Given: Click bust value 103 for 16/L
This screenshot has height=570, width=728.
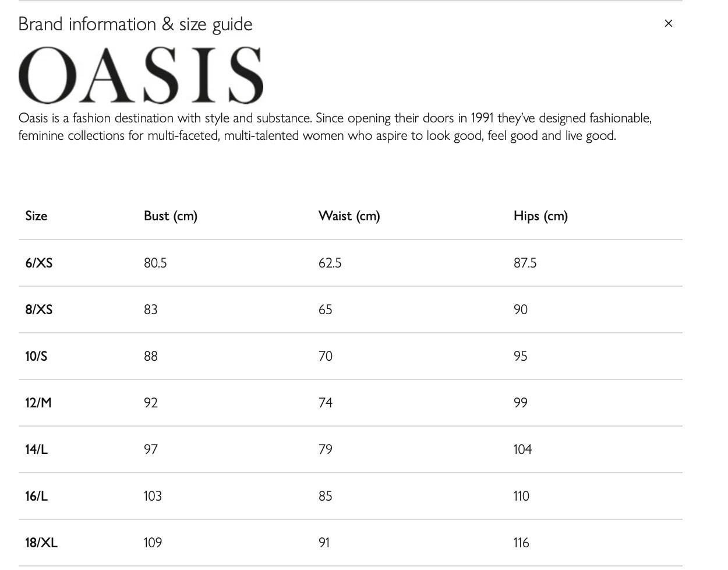Looking at the screenshot, I should pyautogui.click(x=153, y=496).
